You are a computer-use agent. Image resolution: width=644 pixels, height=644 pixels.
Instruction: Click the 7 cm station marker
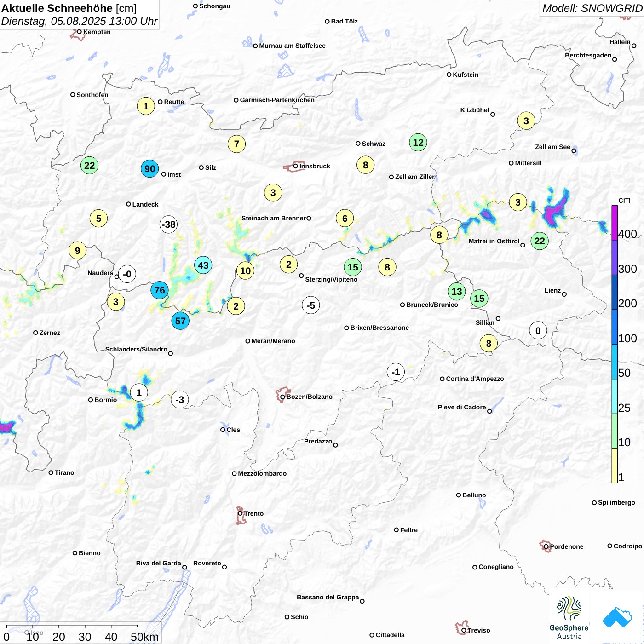(237, 144)
